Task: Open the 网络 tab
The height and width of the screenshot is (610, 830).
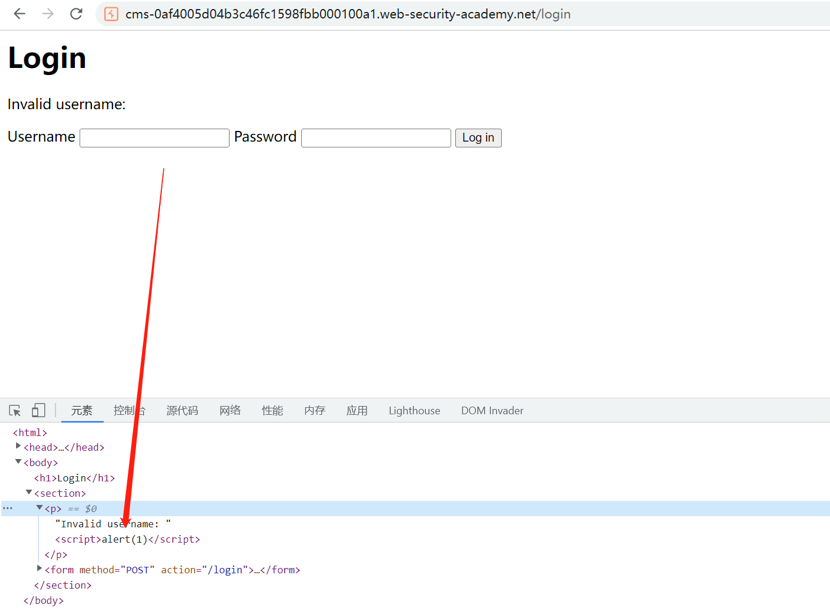Action: 230,410
